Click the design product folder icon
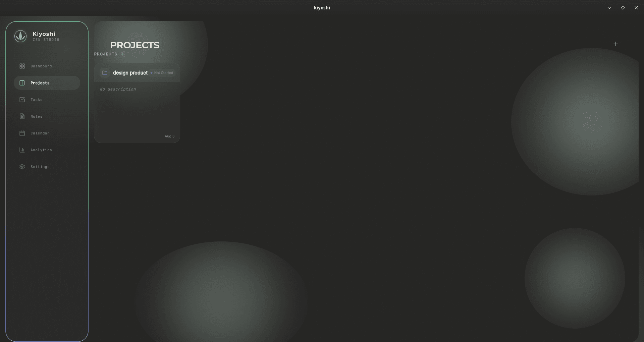Image resolution: width=644 pixels, height=342 pixels. [x=105, y=73]
